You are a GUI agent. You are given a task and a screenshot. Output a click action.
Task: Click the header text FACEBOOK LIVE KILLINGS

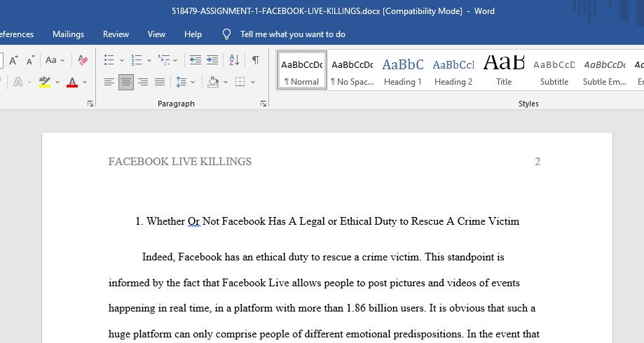(x=180, y=162)
